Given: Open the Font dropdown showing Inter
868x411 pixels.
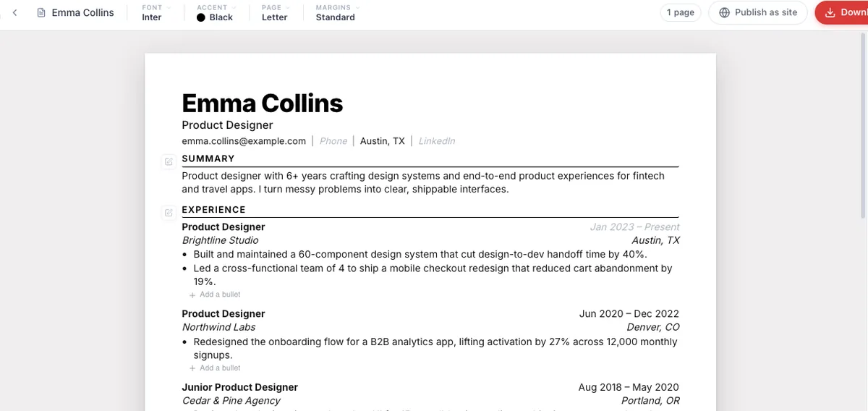Looking at the screenshot, I should point(156,12).
